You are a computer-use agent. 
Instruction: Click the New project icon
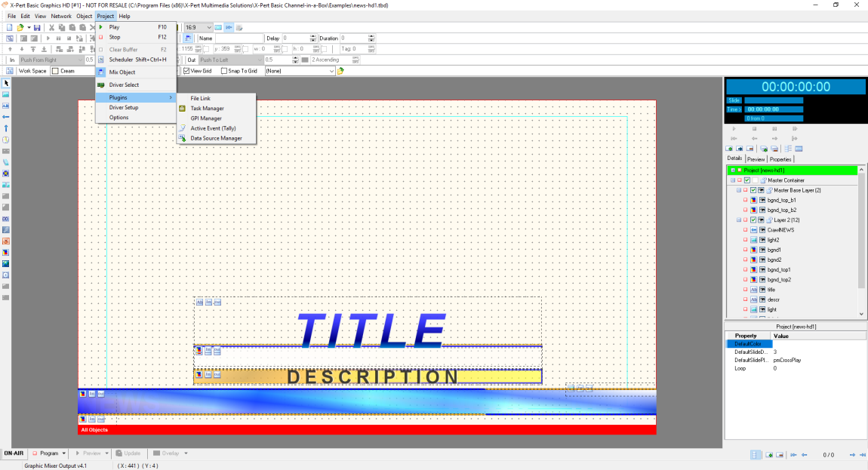9,27
